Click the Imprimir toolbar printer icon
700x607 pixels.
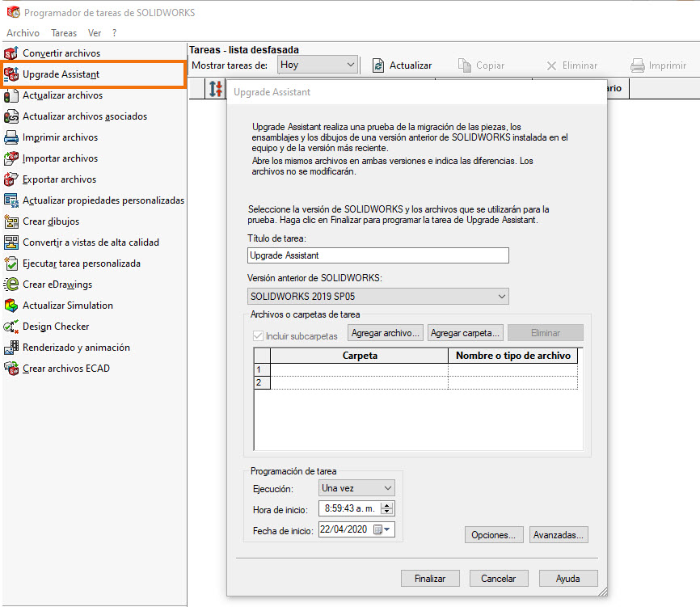[638, 65]
